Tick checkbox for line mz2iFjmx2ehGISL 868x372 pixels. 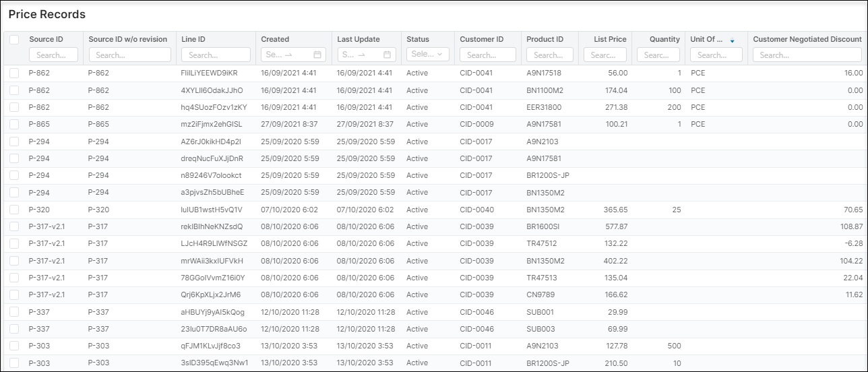[14, 124]
